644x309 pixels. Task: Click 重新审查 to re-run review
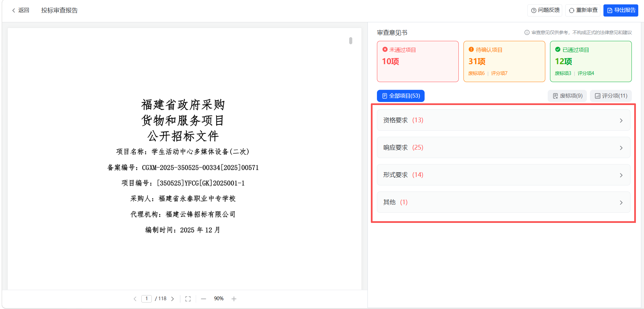(583, 10)
